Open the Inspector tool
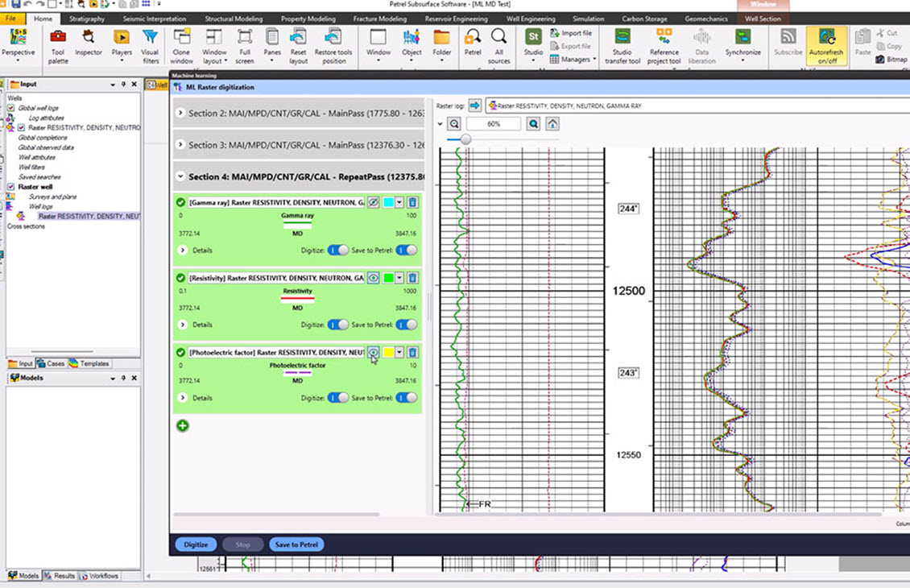Screen dimensions: 910x588 pos(89,43)
